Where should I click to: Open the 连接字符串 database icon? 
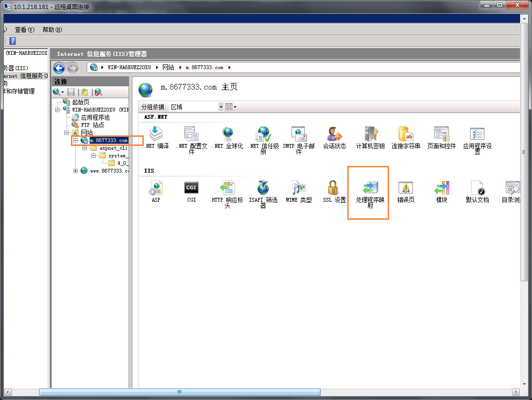[406, 134]
